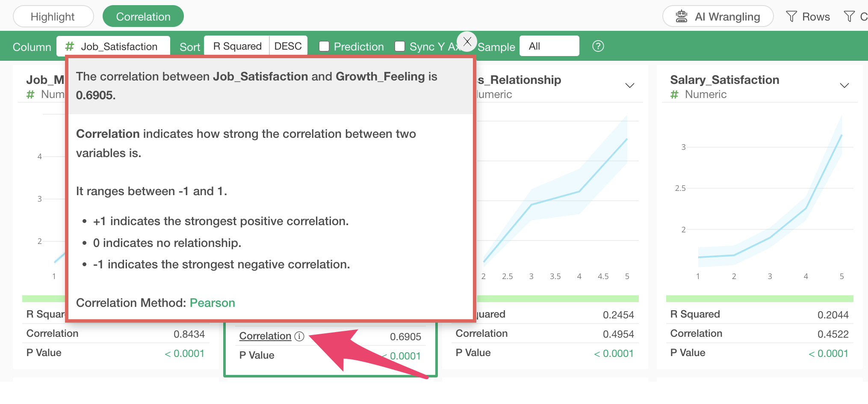The image size is (868, 404).
Task: Enable the Prediction checkbox
Action: (x=325, y=46)
